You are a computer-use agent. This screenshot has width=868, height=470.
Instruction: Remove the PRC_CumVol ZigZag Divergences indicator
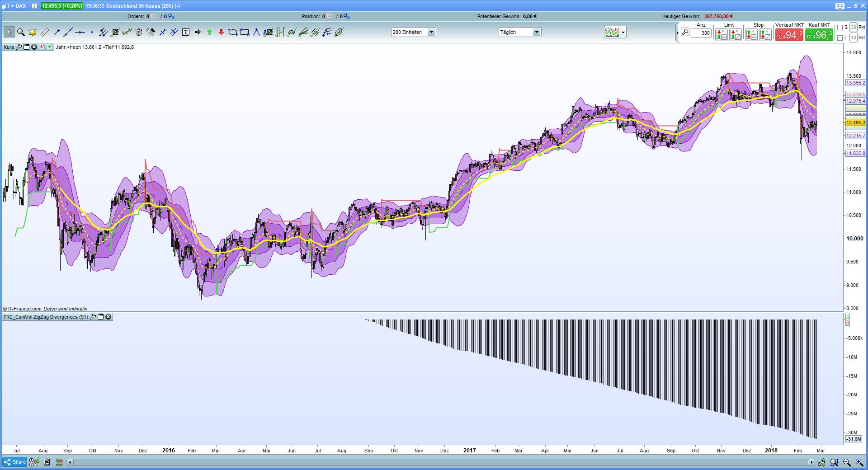tap(108, 317)
